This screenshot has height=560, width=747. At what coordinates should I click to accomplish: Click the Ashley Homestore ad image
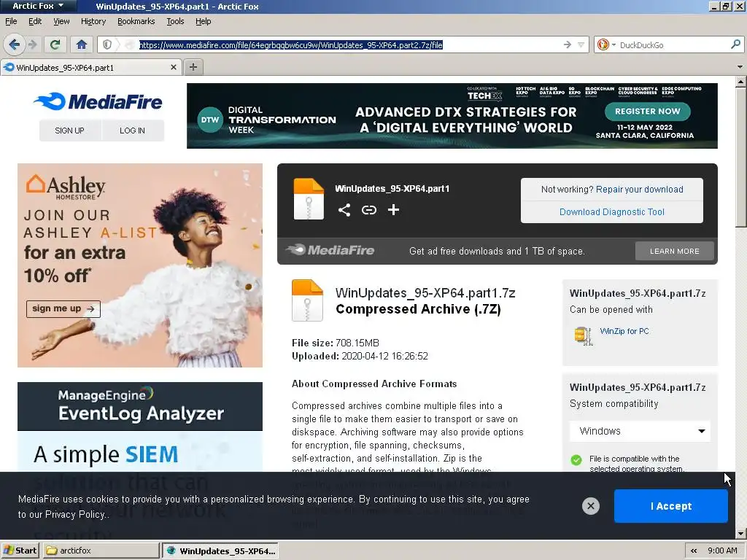[x=140, y=265]
